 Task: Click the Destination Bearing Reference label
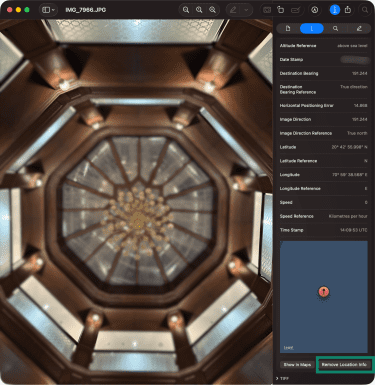tap(298, 89)
